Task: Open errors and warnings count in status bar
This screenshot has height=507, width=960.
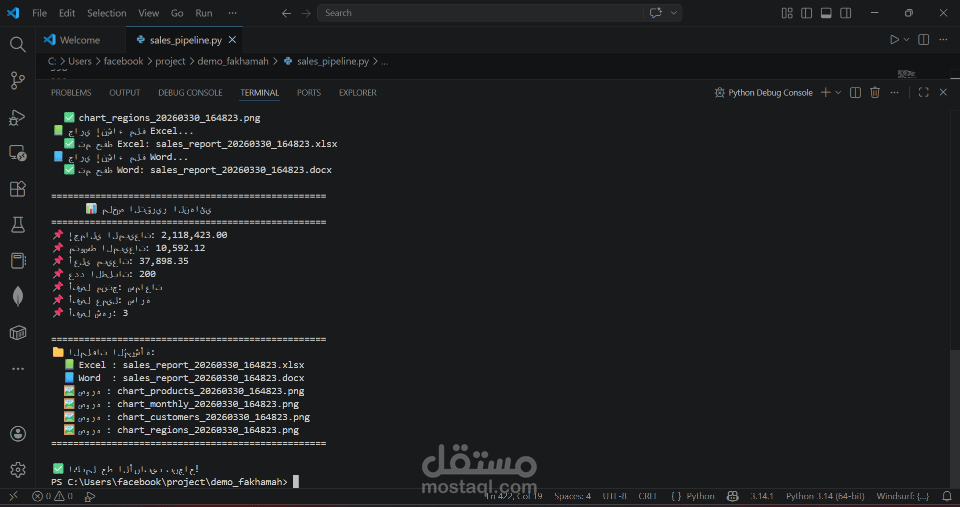Action: 53,496
